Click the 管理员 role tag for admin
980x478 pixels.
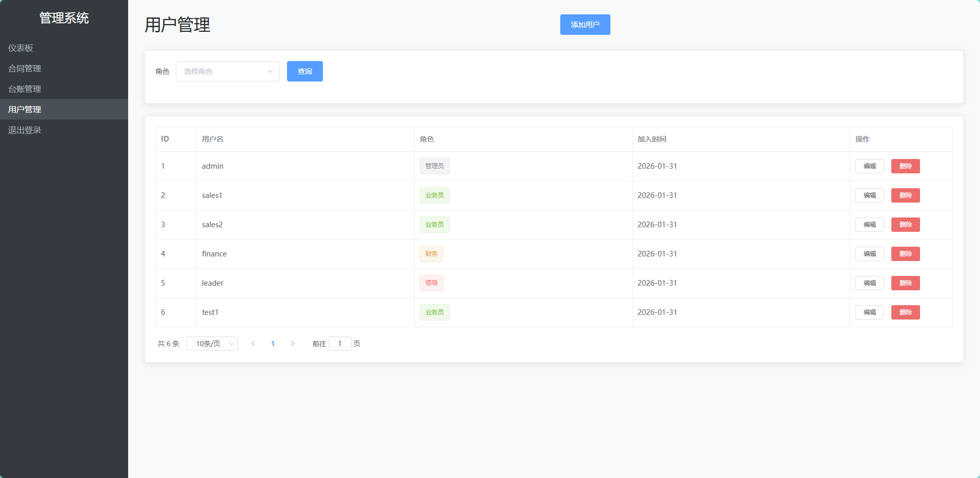tap(434, 166)
